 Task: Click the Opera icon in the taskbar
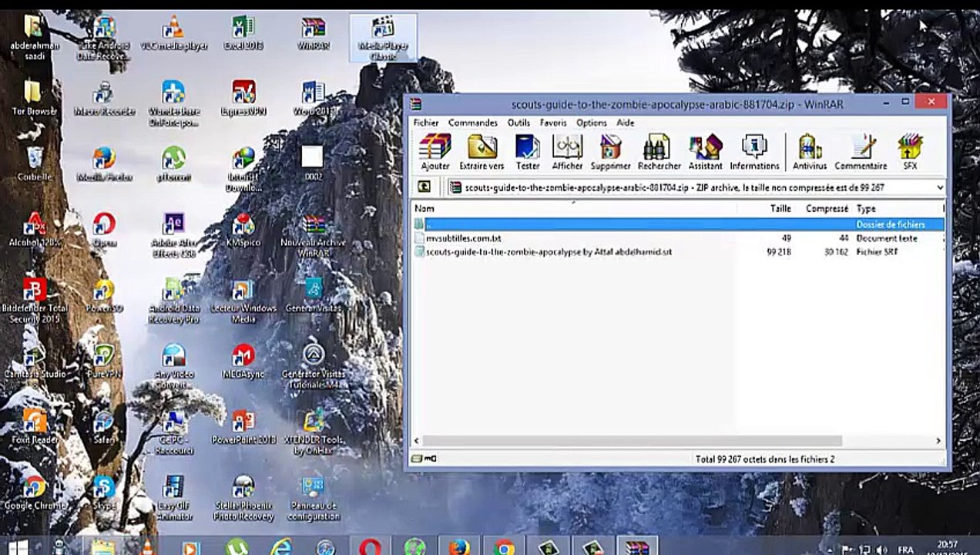click(370, 547)
